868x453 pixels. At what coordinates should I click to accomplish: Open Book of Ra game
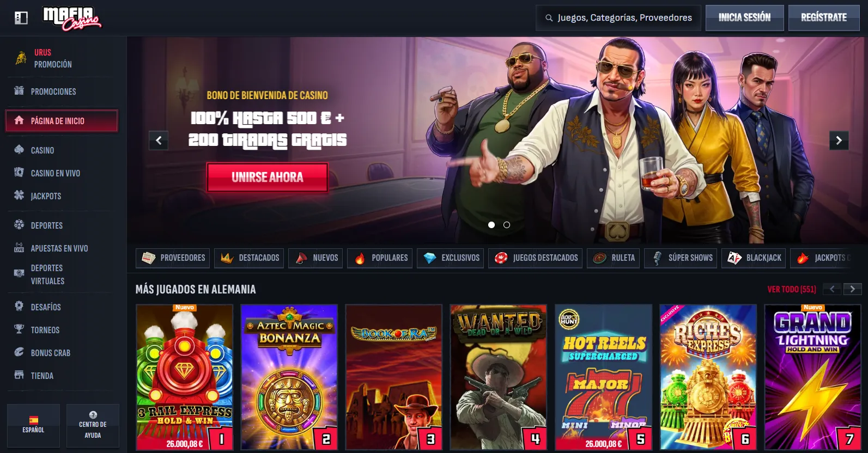pos(394,377)
